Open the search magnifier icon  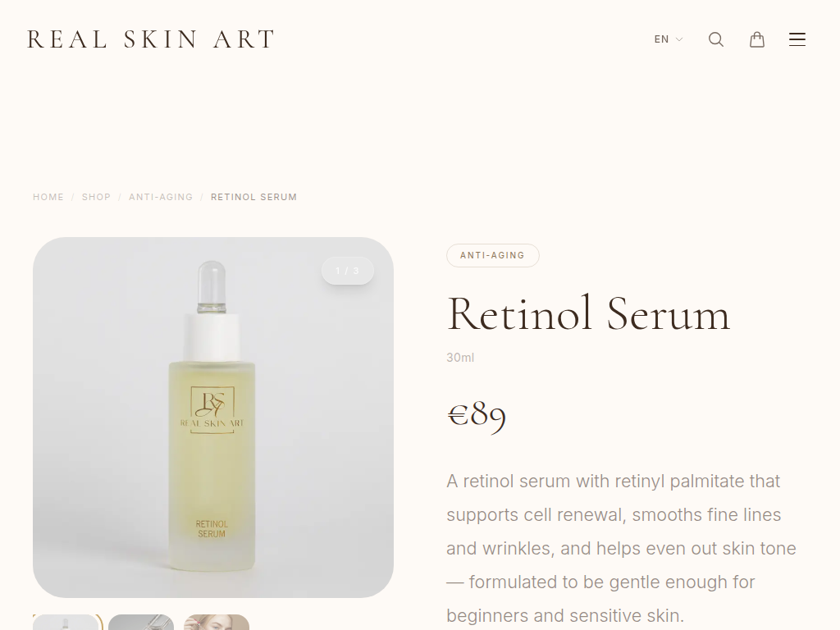click(x=716, y=39)
